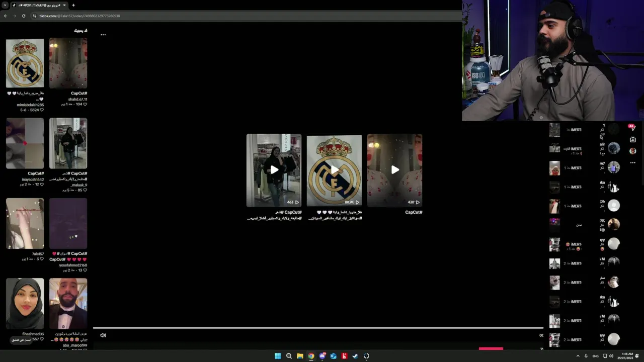Click the pink button above the taskbar
Viewport: 644px width, 362px height.
(x=491, y=348)
